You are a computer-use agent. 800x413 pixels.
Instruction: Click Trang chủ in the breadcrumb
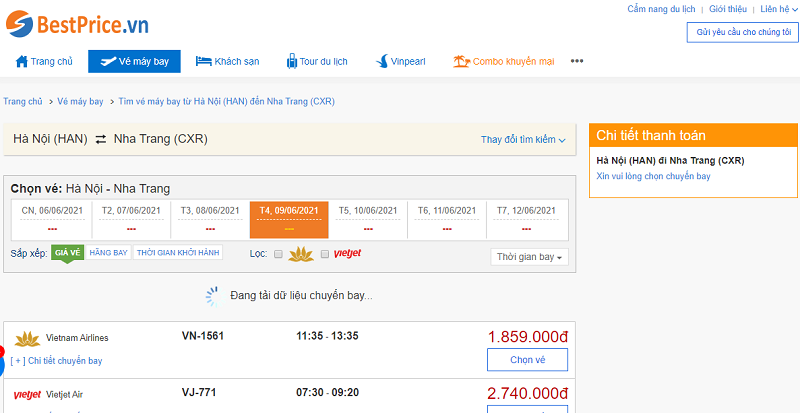click(23, 102)
